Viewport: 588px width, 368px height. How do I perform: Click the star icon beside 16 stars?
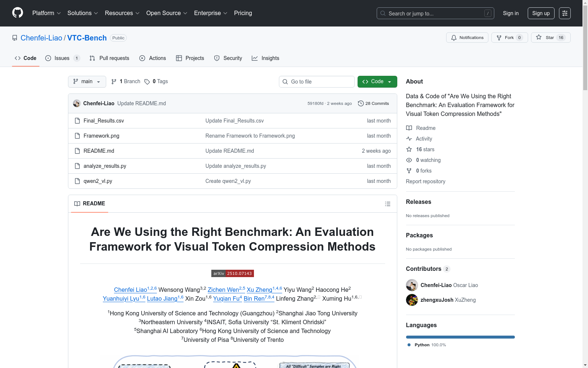tap(409, 149)
